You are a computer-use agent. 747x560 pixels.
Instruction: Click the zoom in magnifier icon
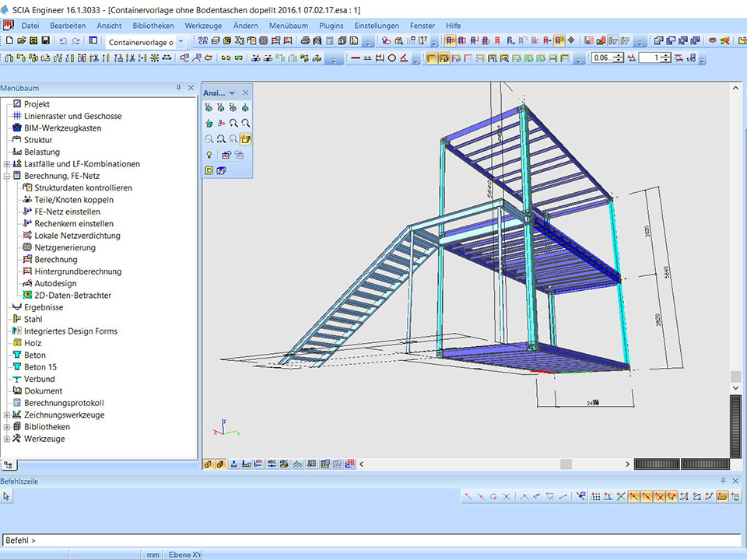(233, 123)
